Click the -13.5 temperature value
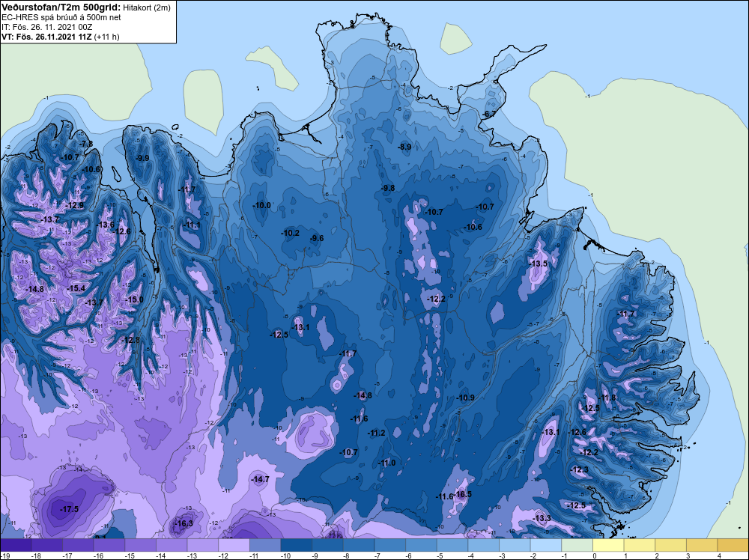749x560 pixels. (539, 264)
